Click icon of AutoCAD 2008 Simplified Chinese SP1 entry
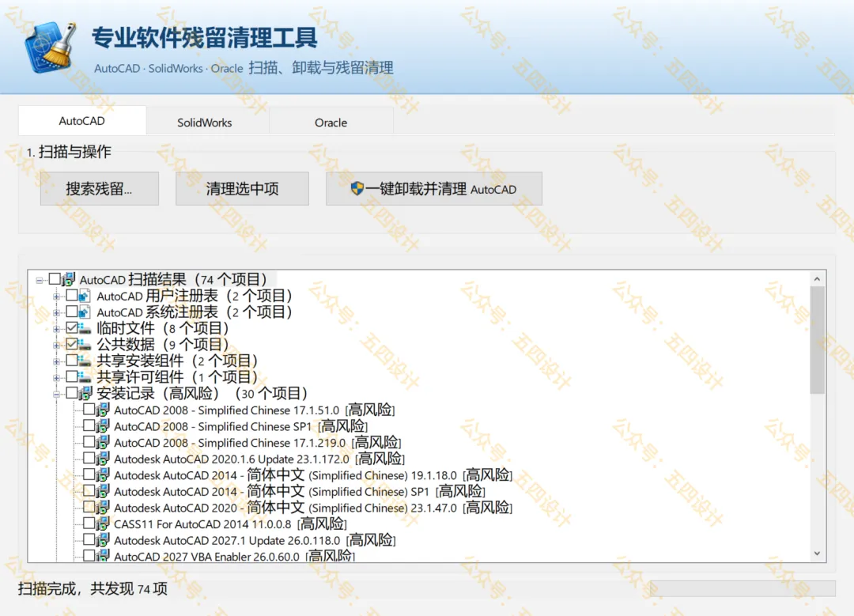This screenshot has height=616, width=854. pyautogui.click(x=102, y=426)
